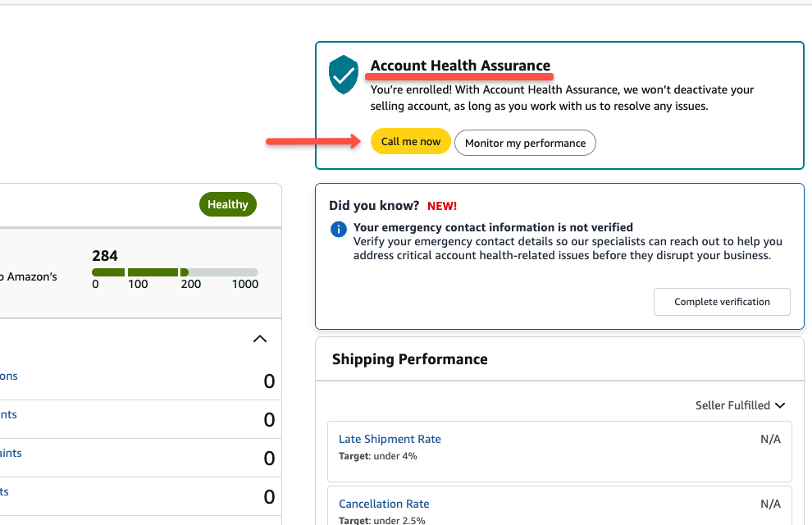The height and width of the screenshot is (525, 812).
Task: Select the Account Health Assurance heading
Action: [x=460, y=66]
